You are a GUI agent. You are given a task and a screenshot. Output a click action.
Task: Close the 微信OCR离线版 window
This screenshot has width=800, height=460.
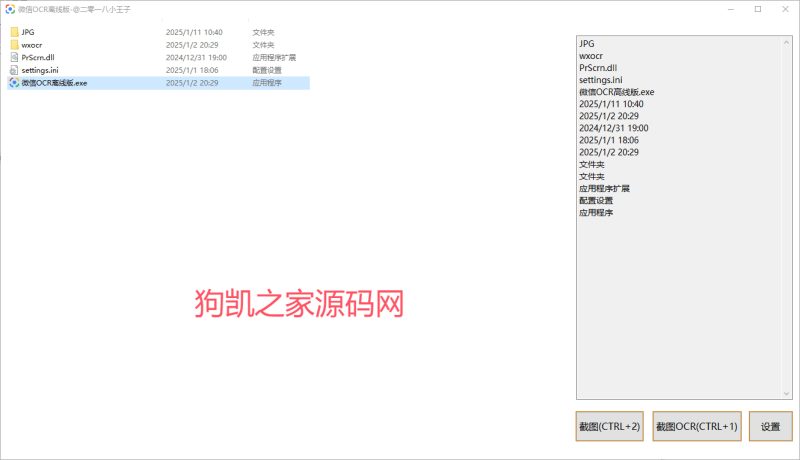tap(785, 9)
